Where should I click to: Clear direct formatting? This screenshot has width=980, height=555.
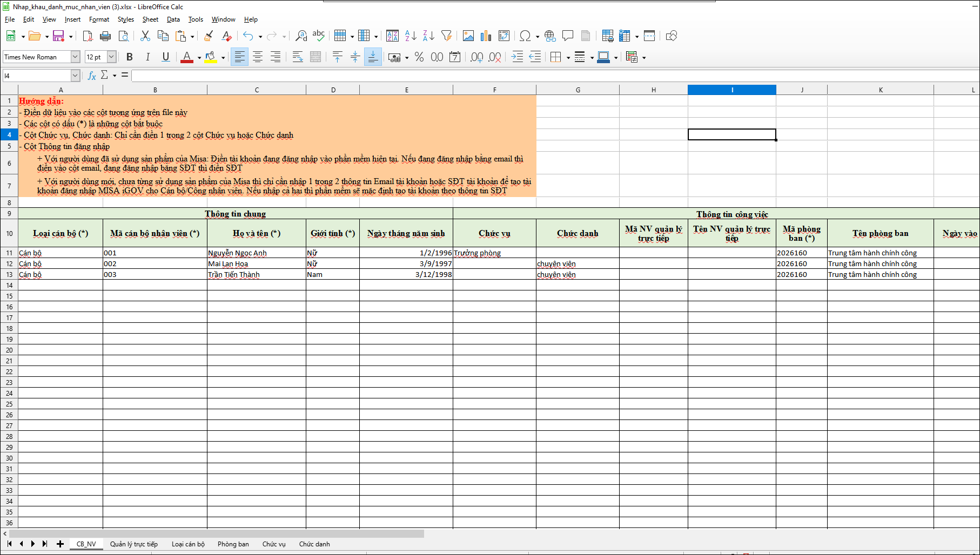tap(227, 36)
